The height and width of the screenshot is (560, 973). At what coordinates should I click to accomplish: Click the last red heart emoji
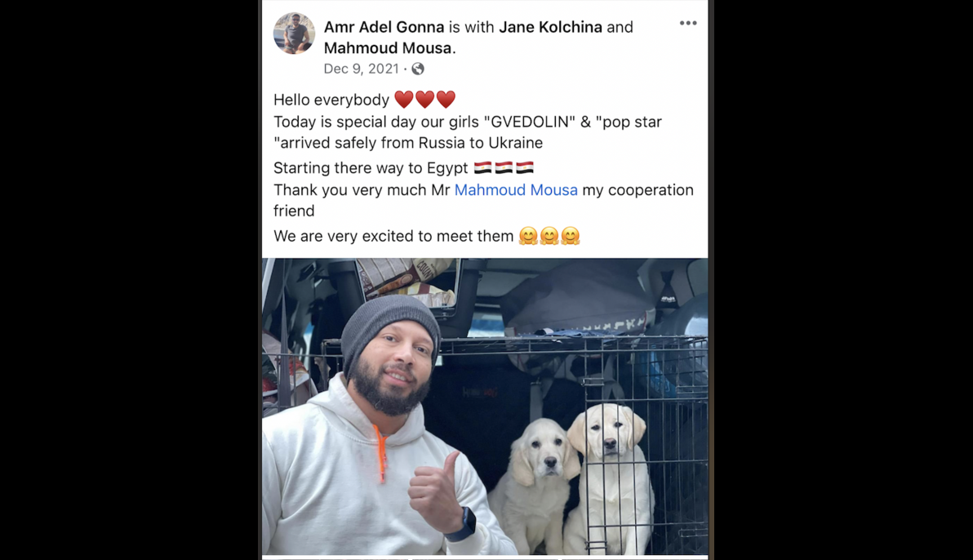[446, 100]
